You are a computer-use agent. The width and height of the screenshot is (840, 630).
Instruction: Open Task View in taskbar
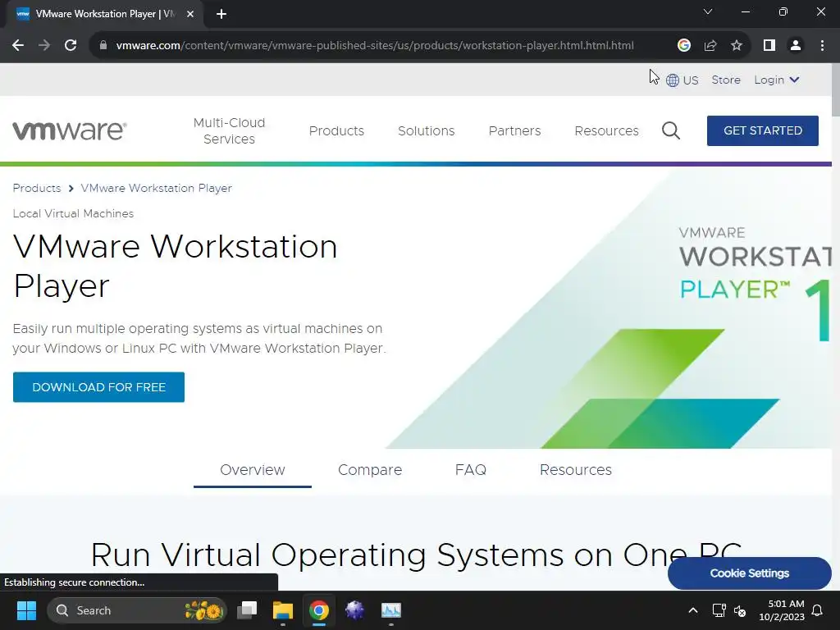coord(247,610)
